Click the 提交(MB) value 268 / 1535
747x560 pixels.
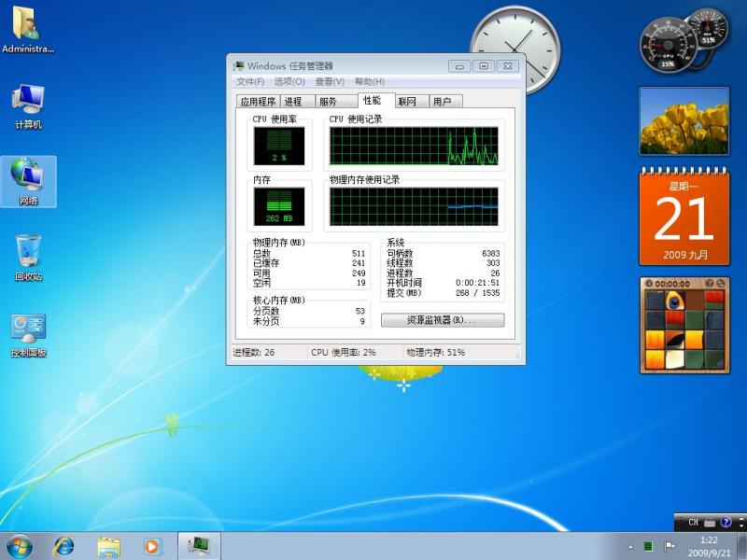[x=477, y=293]
